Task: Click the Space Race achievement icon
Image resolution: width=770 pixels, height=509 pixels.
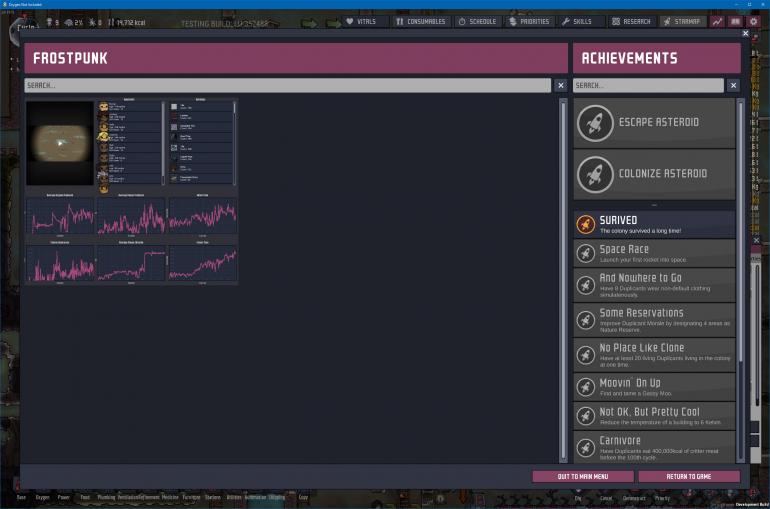Action: click(x=586, y=254)
